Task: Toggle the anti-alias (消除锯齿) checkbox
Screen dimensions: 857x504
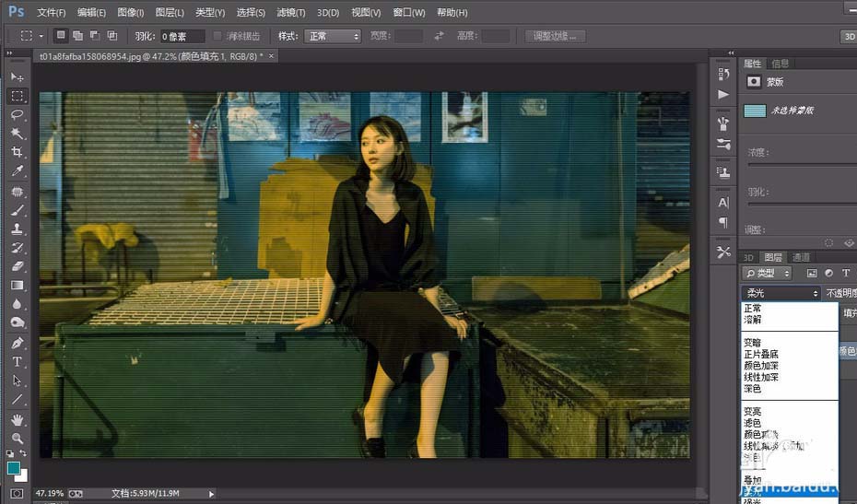Action: 217,36
